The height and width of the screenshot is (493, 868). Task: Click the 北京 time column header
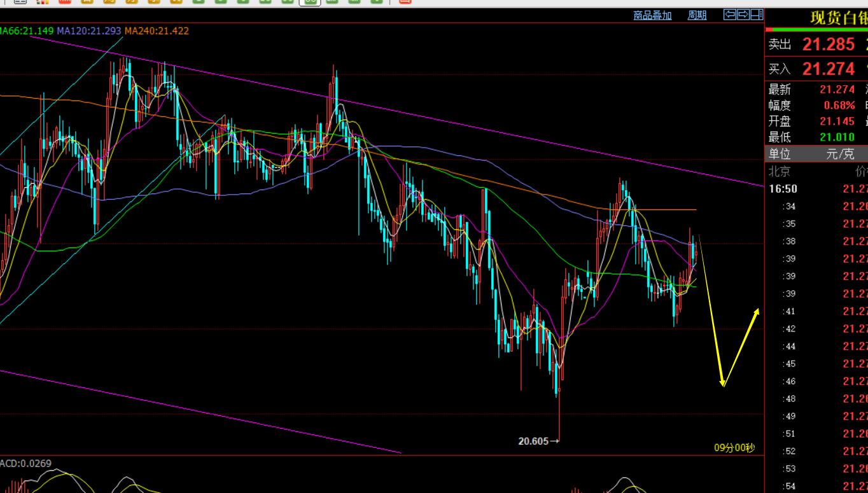pos(780,171)
